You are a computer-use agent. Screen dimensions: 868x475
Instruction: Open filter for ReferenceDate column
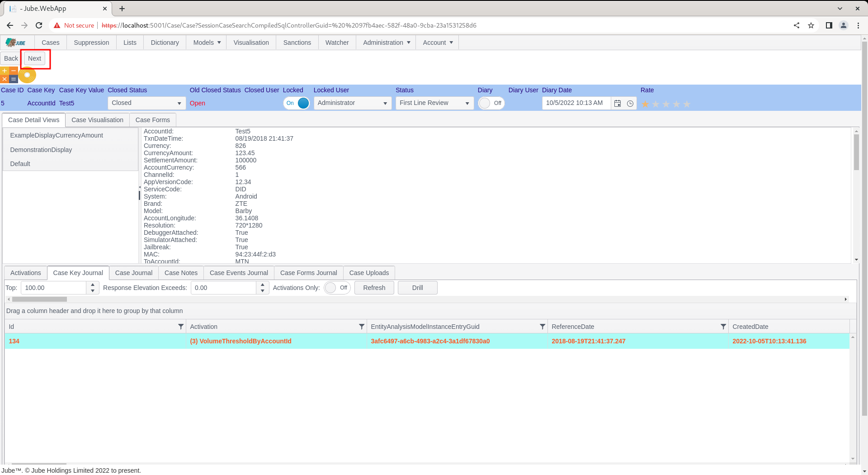point(723,327)
